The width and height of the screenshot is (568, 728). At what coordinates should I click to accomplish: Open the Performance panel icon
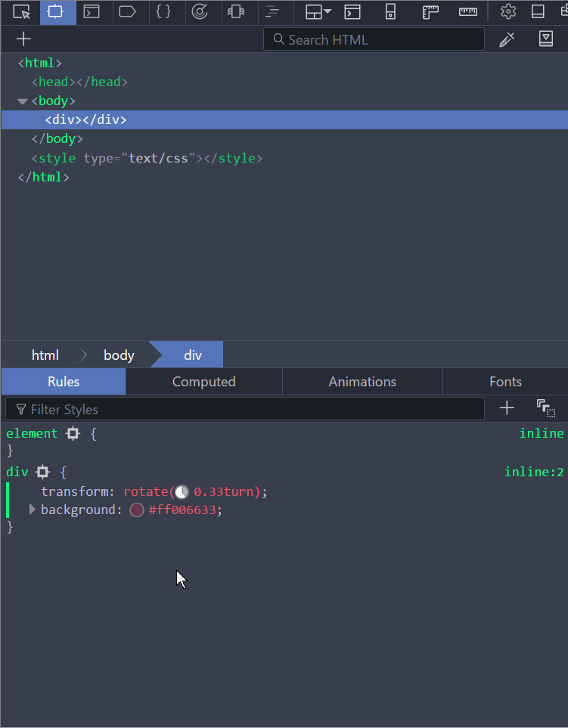(x=200, y=12)
